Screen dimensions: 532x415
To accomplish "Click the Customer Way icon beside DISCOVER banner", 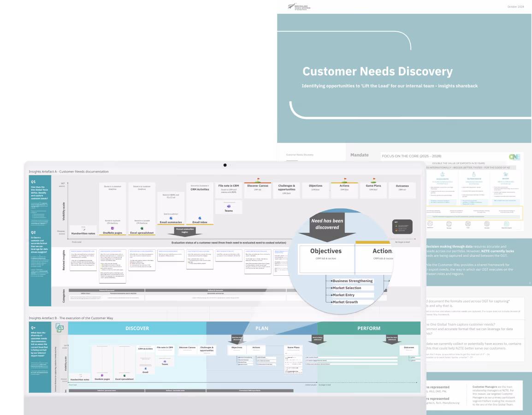I will point(60,328).
